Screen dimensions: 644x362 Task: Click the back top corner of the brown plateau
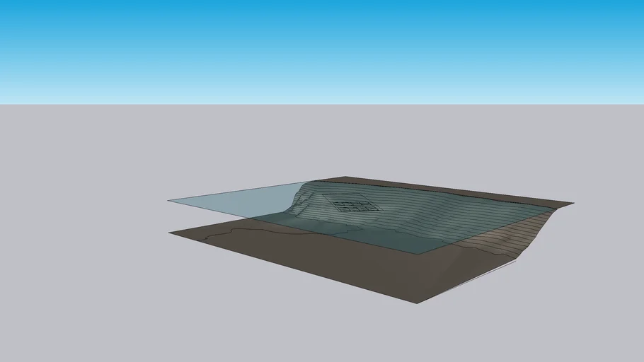(x=342, y=177)
